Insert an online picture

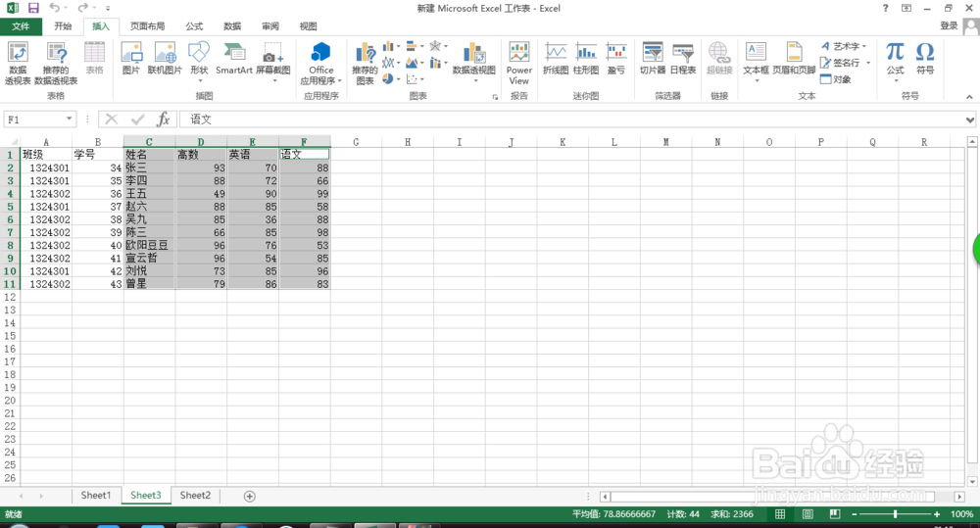click(165, 58)
